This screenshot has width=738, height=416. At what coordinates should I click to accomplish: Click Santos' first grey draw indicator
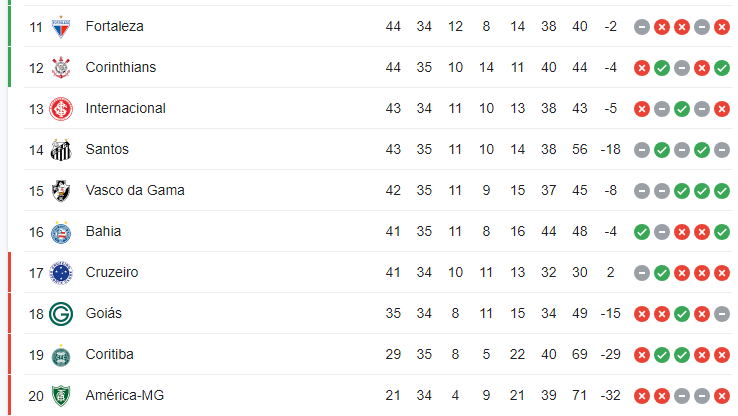tap(642, 150)
